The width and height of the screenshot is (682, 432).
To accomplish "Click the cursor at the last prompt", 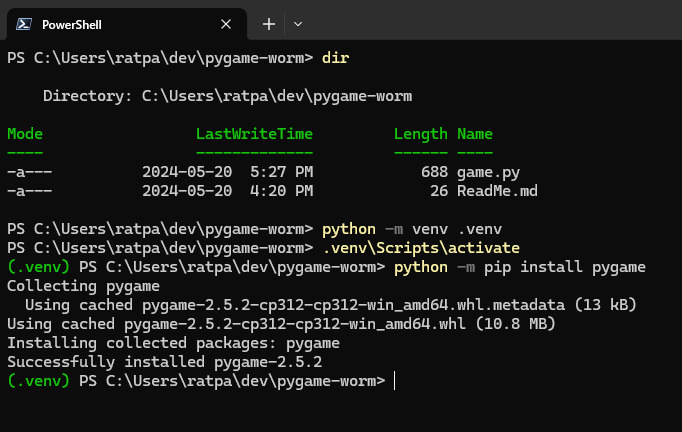I will point(396,381).
